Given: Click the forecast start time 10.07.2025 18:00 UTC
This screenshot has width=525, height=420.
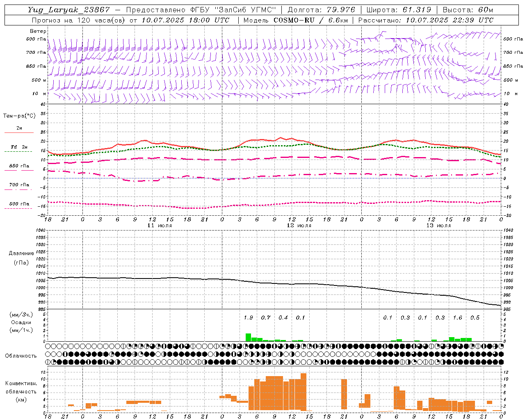Looking at the screenshot, I should click(x=185, y=20).
